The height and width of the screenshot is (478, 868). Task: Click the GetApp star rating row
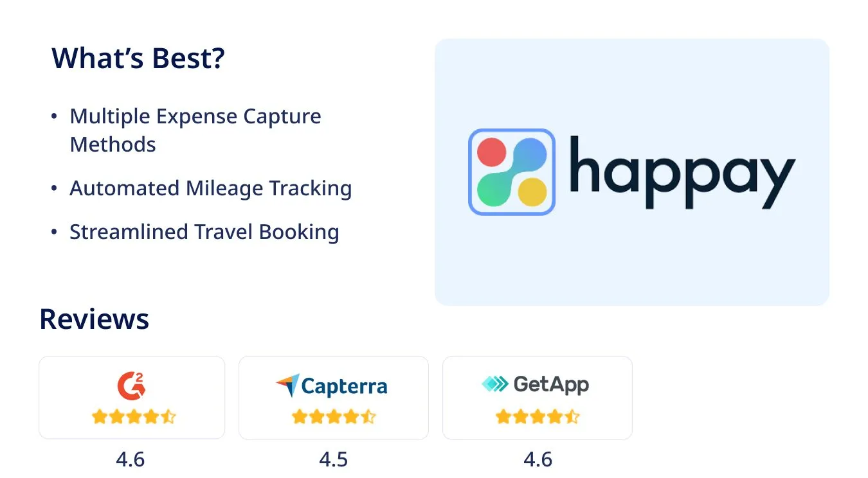coord(538,417)
